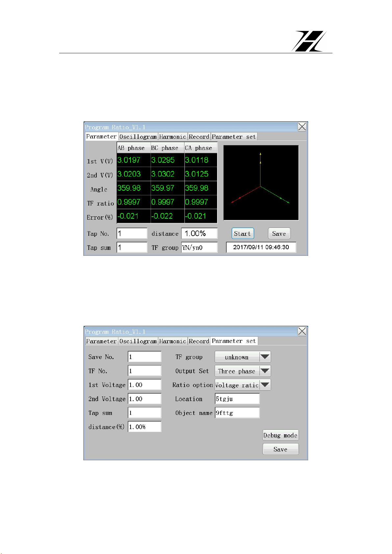Click the 'Angle' row label
The width and height of the screenshot is (392, 554).
(99, 189)
